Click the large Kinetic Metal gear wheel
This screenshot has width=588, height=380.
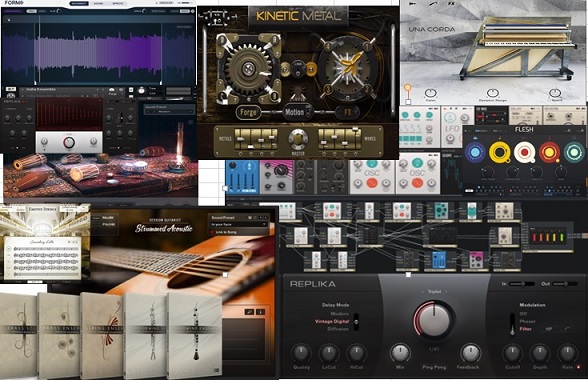click(248, 69)
